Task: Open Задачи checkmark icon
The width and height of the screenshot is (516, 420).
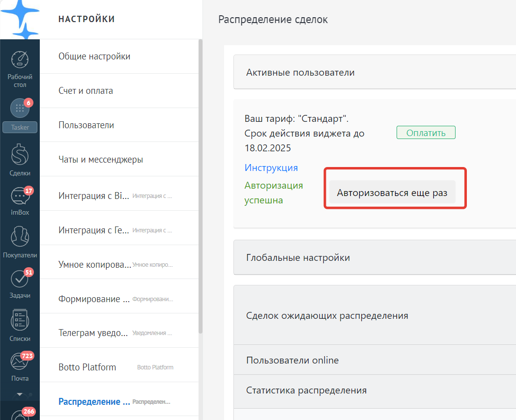Action: point(20,279)
